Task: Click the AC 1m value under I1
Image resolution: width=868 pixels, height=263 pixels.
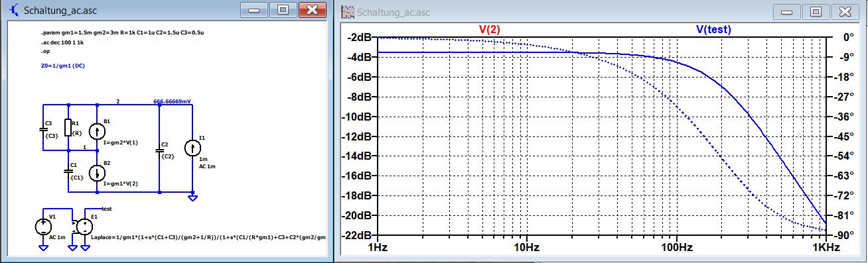Action: click(208, 166)
